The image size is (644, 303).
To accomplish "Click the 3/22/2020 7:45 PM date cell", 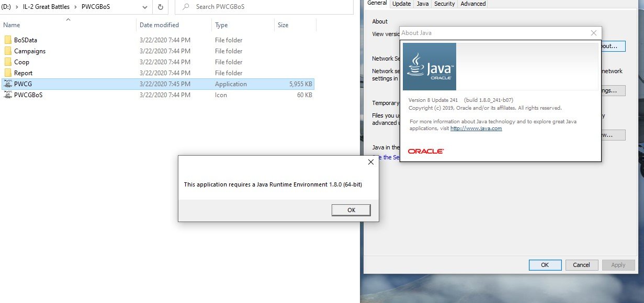I will (165, 84).
